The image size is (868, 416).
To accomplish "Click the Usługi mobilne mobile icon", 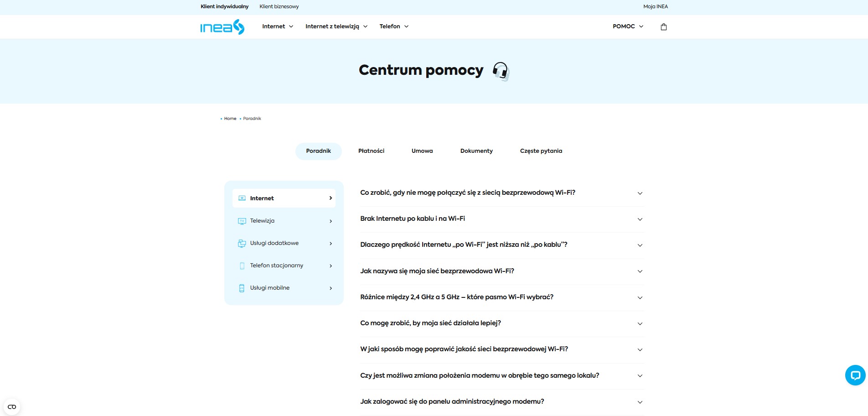I will (x=242, y=288).
